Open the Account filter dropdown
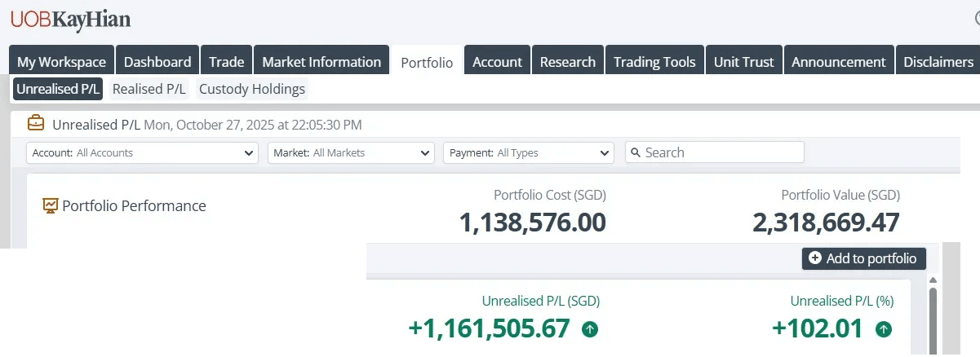This screenshot has width=980, height=357. tap(143, 152)
